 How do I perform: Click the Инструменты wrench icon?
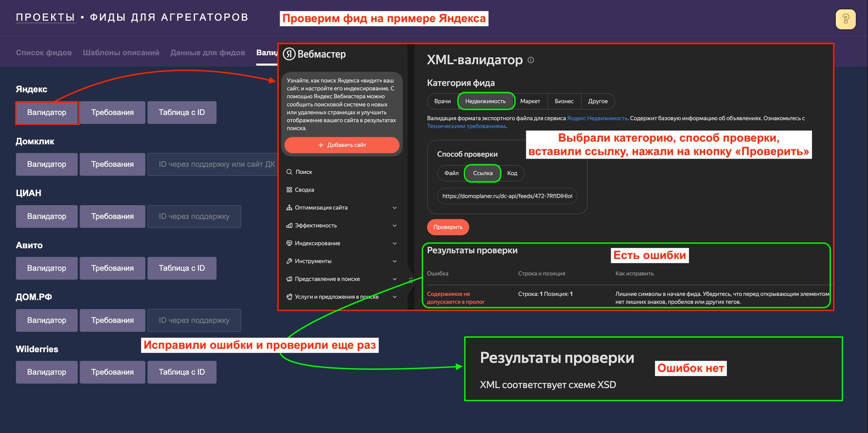click(x=289, y=261)
